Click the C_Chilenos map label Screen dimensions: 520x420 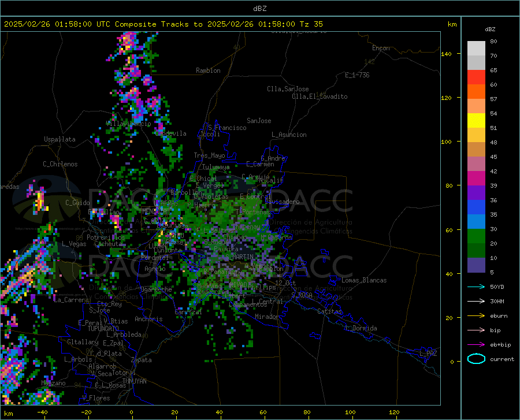(60, 164)
